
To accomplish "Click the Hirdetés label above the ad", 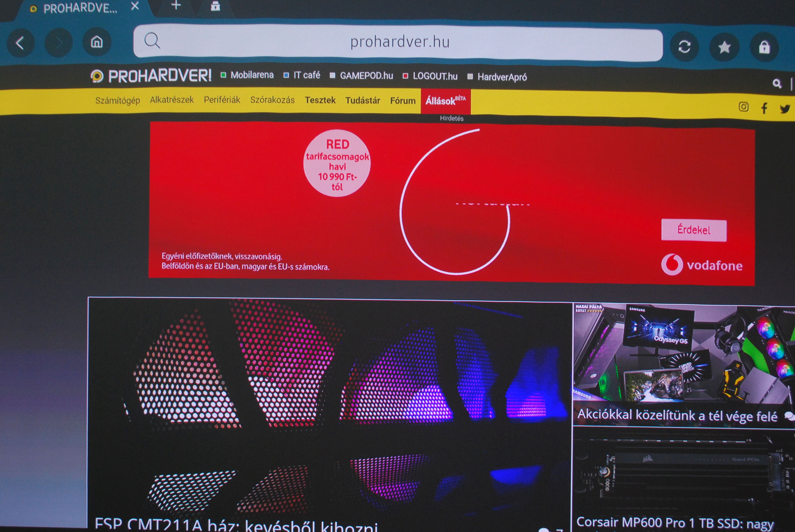I will pyautogui.click(x=452, y=118).
